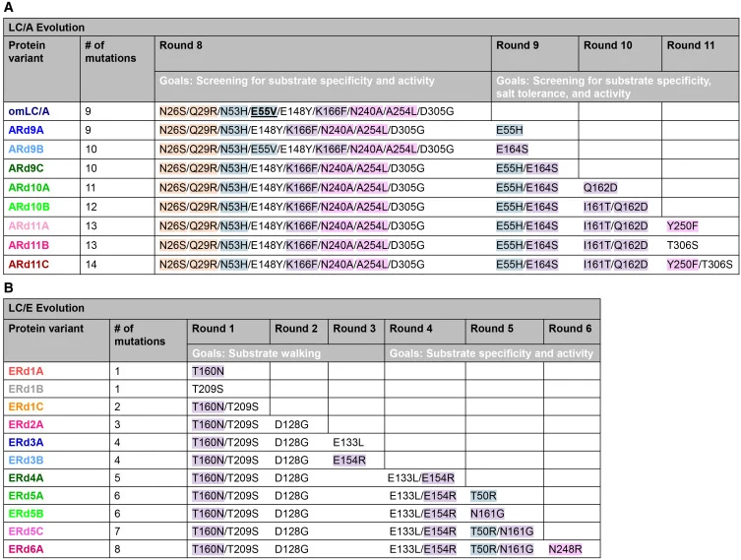Select mutation count 11 for ARd10A
Viewport: 741px width, 560px height.
(91, 188)
